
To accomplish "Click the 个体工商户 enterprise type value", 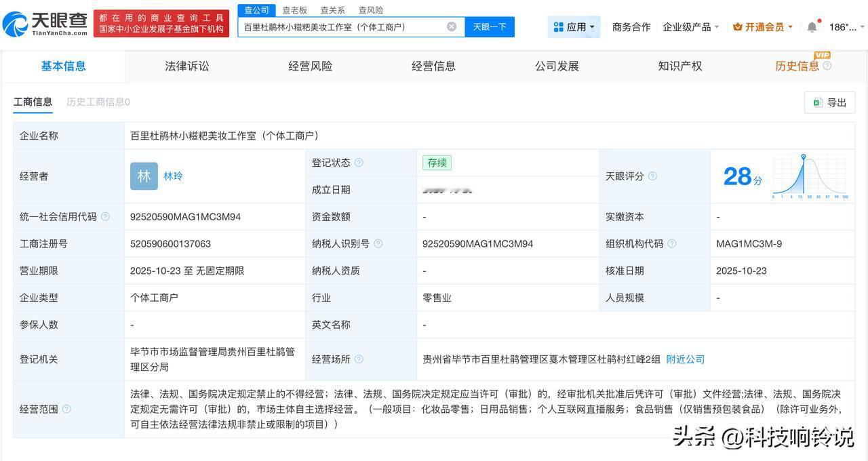I will point(155,298).
